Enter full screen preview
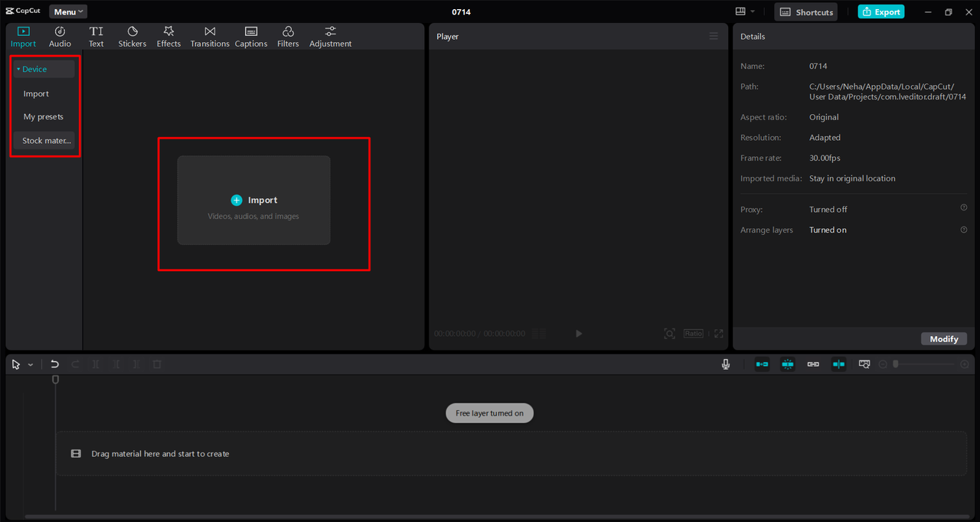This screenshot has height=522, width=980. [x=718, y=334]
